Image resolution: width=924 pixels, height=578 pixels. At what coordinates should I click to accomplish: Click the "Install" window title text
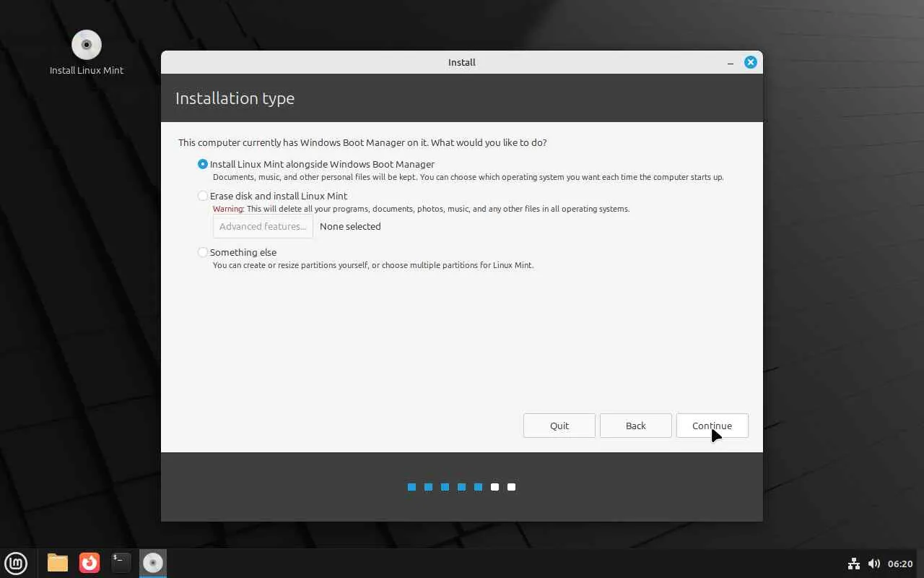[x=462, y=62]
